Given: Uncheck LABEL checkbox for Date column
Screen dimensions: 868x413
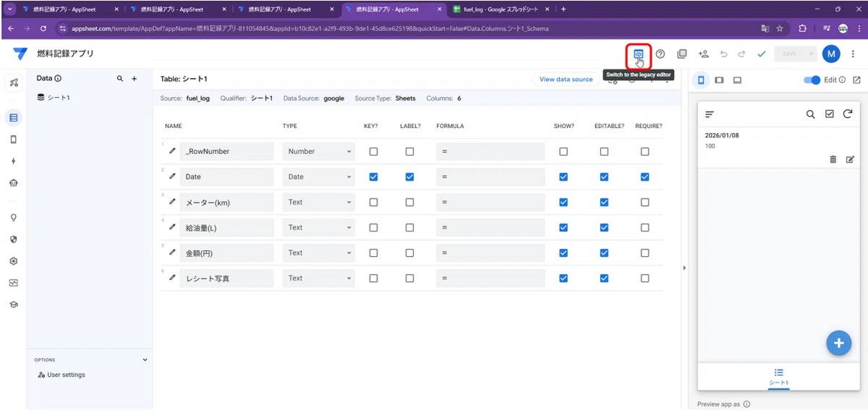Looking at the screenshot, I should pyautogui.click(x=409, y=176).
